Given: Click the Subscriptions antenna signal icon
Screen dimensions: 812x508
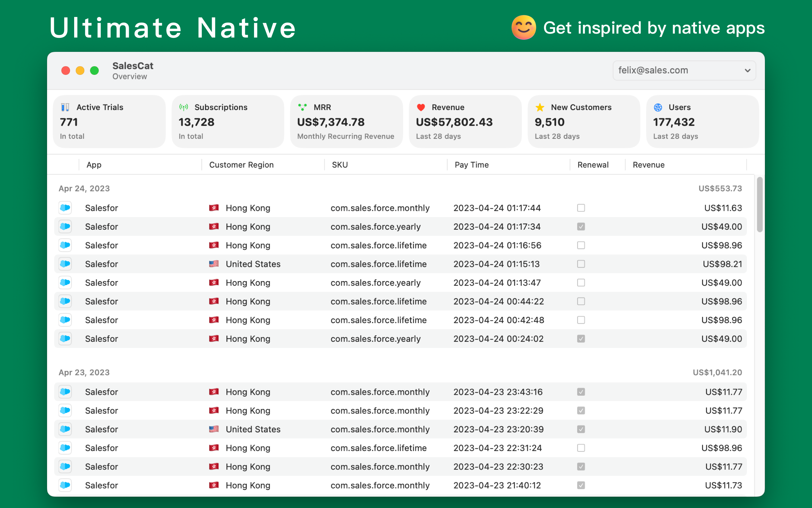Looking at the screenshot, I should point(184,107).
